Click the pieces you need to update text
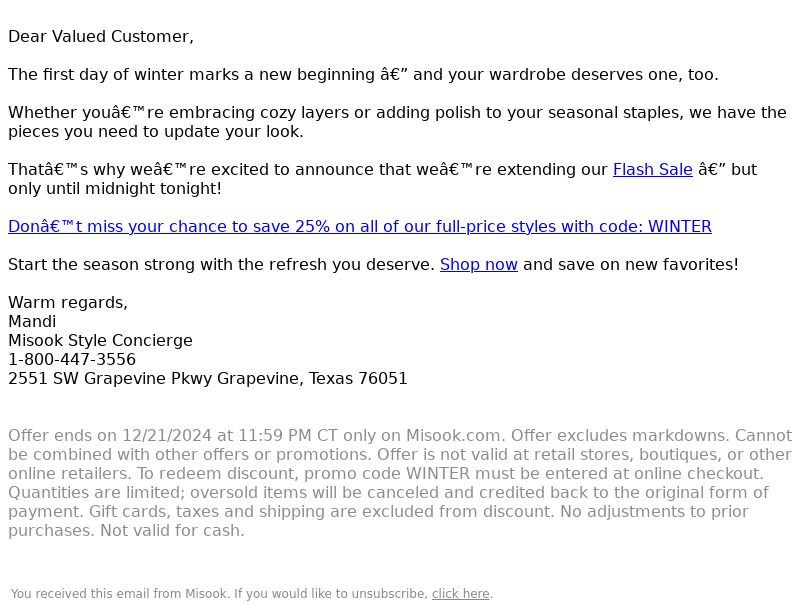The image size is (800, 605). coord(156,132)
